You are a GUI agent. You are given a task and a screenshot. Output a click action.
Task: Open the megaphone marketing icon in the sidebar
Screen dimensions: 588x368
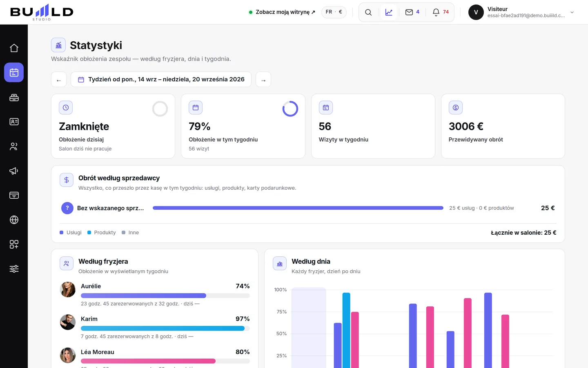point(14,171)
